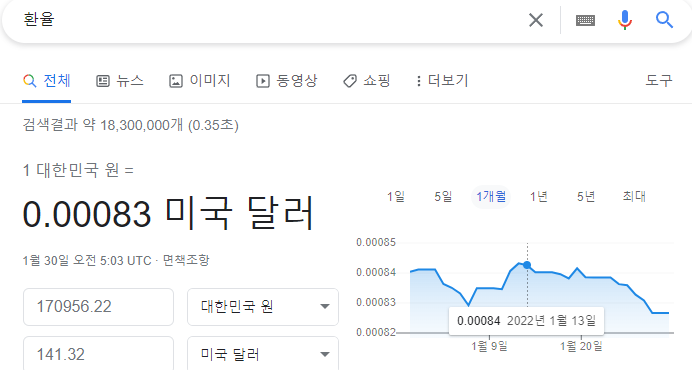Go to 쇼핑 results
Viewport: 692px width, 385px height.
[367, 81]
